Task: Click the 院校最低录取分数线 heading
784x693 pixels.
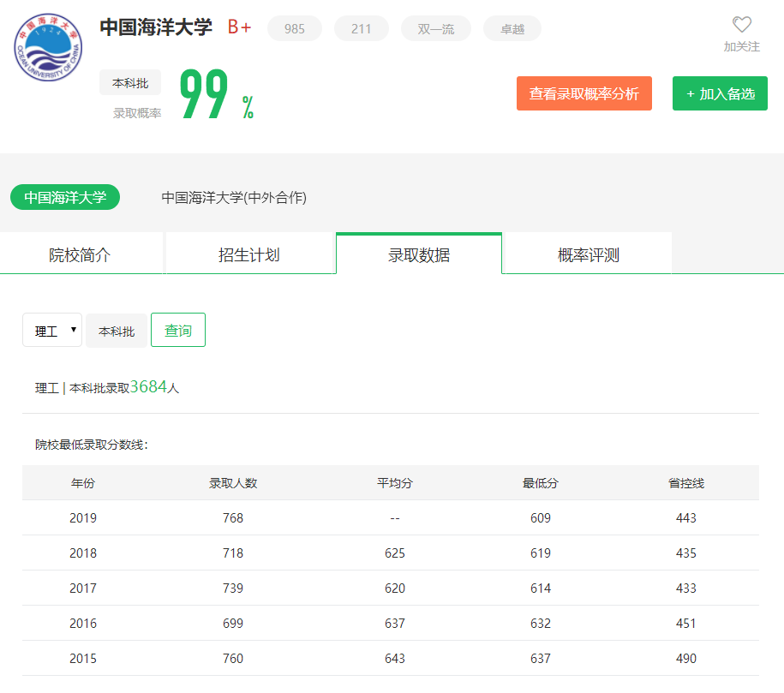Action: coord(92,445)
